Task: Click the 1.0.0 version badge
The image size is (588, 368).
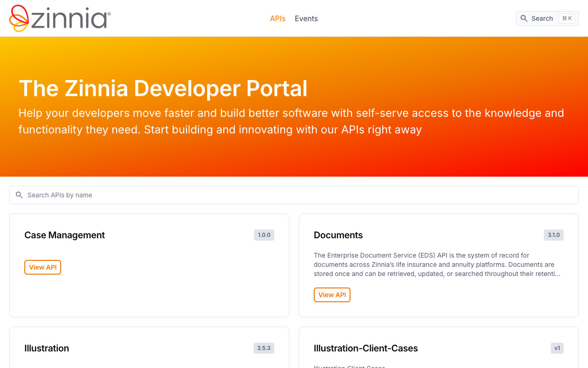Action: (264, 235)
